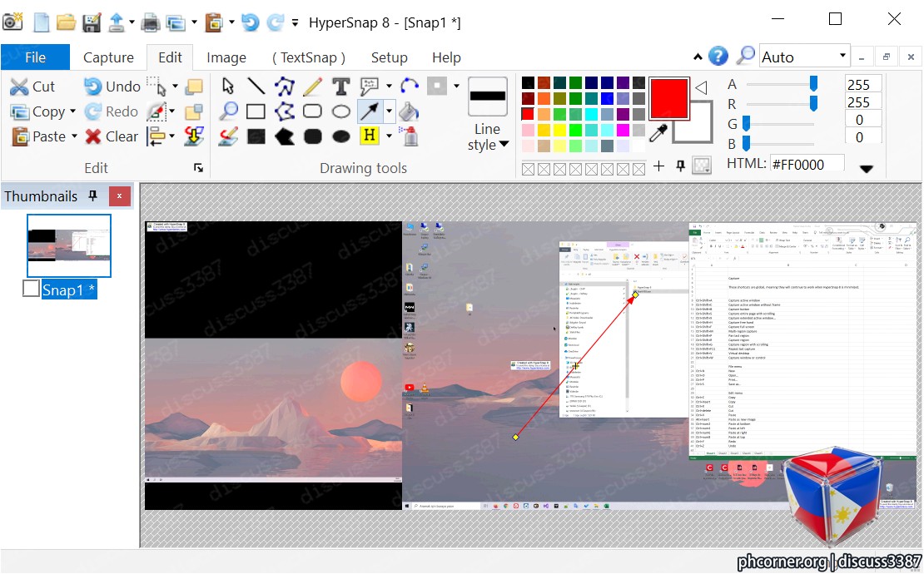Select the speech bubble Callout tool
Screen dimensions: 924x574
click(369, 86)
